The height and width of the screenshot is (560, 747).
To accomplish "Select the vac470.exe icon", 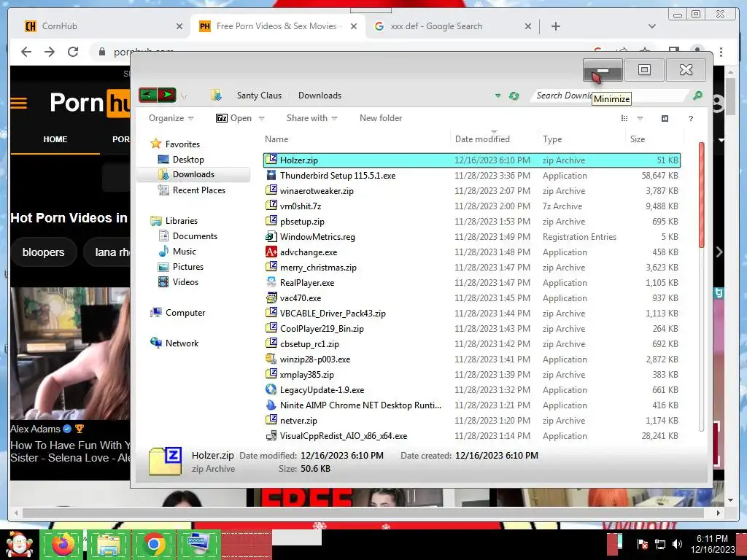I will tap(271, 298).
